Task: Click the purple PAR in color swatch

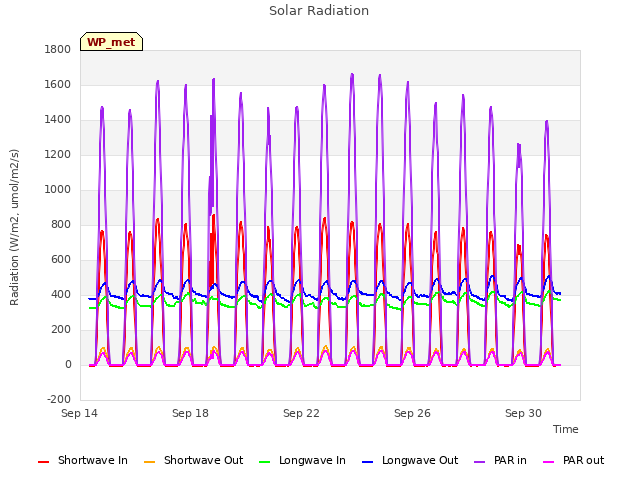Action: (480, 462)
